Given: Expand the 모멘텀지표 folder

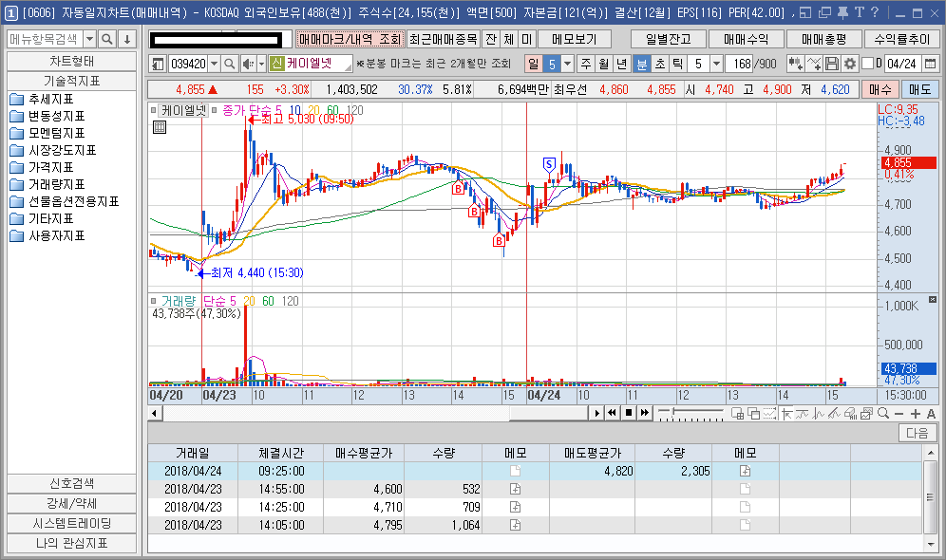Looking at the screenshot, I should pos(47,133).
